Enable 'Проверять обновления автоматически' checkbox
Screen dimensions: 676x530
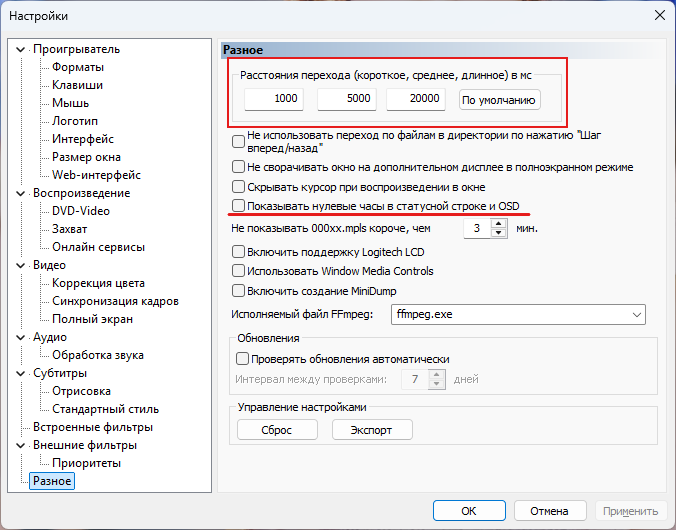(x=242, y=359)
